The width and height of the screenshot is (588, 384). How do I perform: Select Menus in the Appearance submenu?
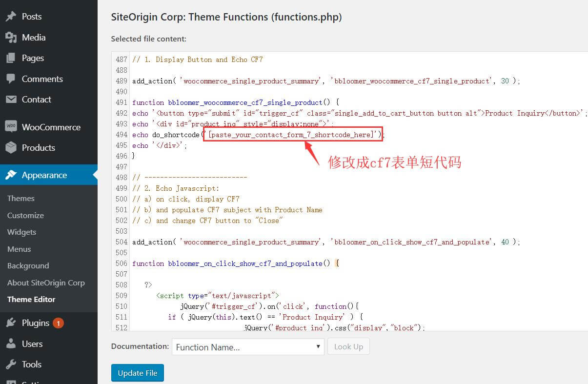pos(19,249)
